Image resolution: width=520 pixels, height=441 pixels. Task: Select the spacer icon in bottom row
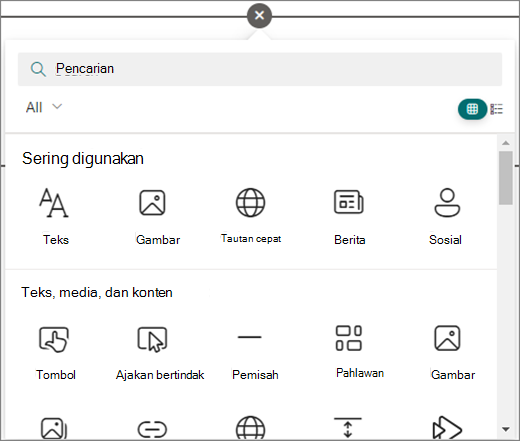click(348, 428)
